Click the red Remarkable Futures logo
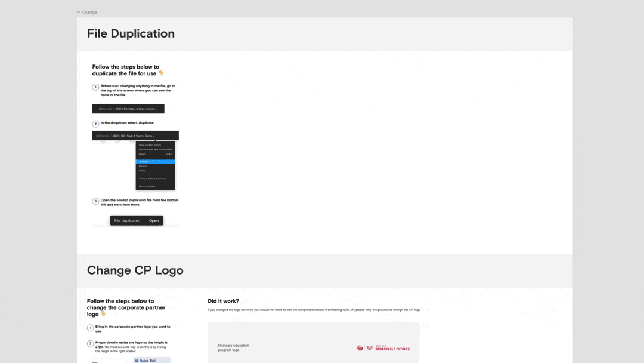The width and height of the screenshot is (644, 363). pyautogui.click(x=383, y=348)
